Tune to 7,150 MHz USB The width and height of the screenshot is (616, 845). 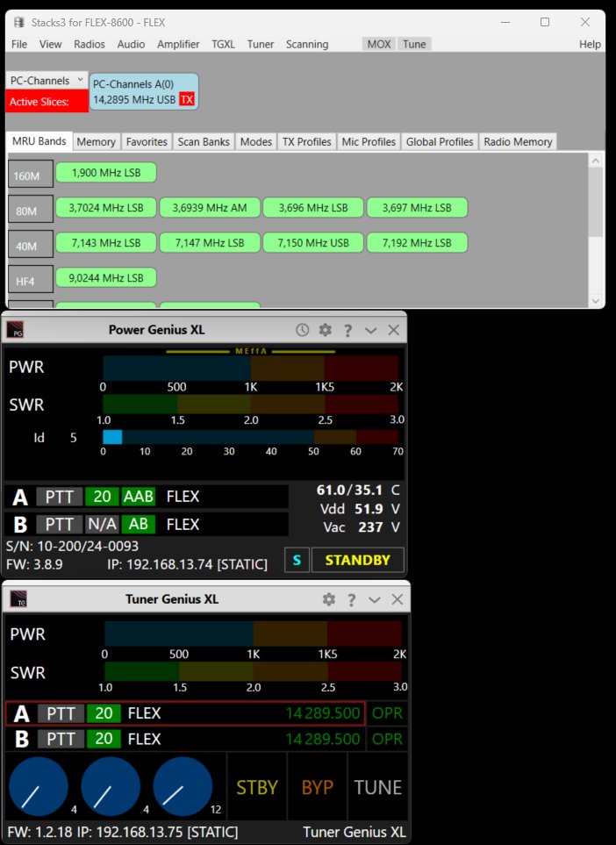tap(313, 242)
